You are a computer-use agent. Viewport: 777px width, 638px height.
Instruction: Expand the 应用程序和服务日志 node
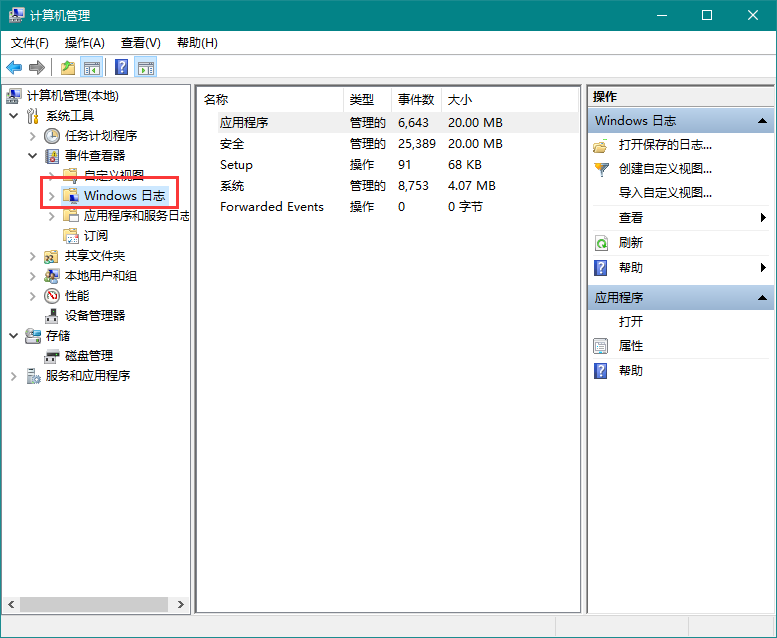52,216
